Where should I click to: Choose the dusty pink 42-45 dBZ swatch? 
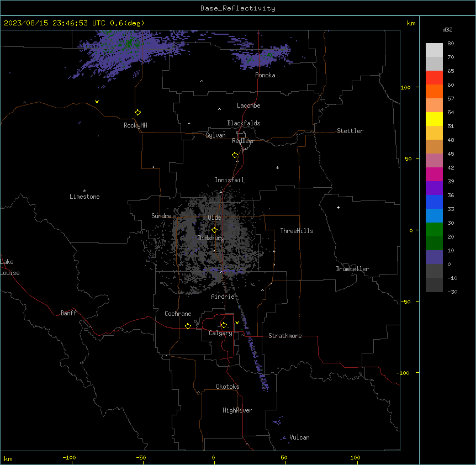tap(434, 161)
